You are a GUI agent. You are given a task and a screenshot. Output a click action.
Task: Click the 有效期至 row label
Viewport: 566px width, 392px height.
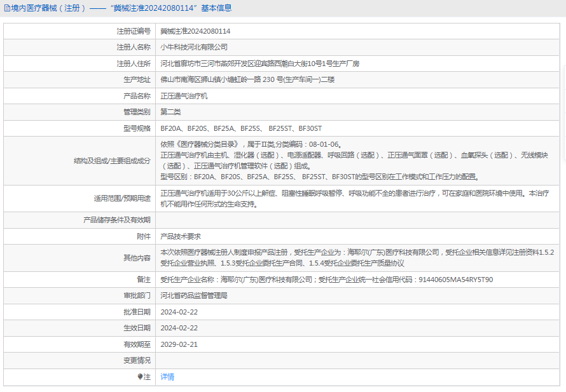(x=137, y=344)
